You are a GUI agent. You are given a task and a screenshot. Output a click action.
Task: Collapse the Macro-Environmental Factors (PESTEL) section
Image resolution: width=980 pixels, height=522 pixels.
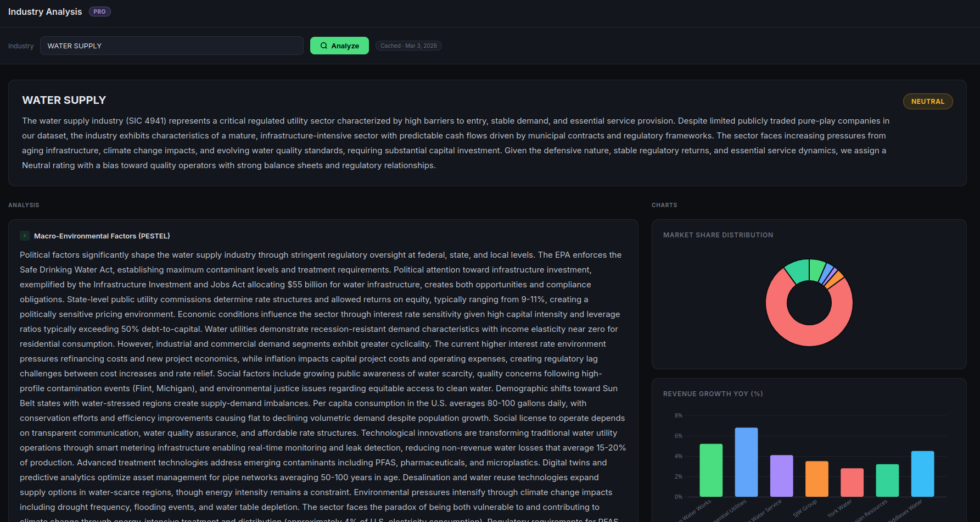pyautogui.click(x=25, y=236)
